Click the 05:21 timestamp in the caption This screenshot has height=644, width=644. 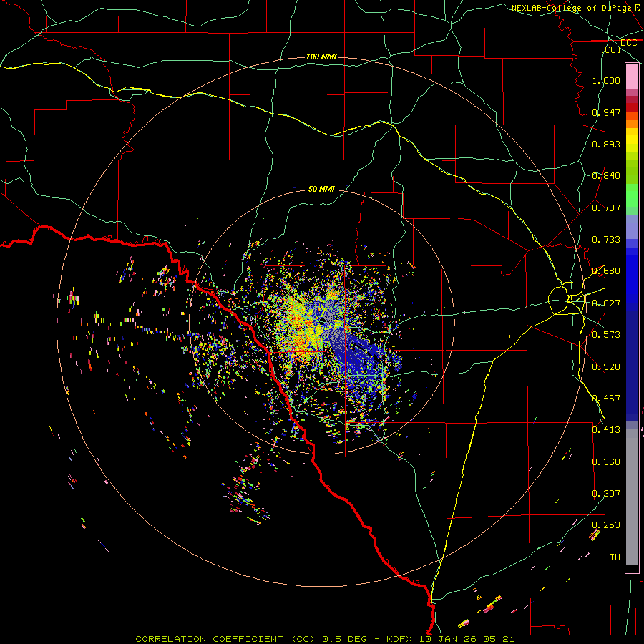coord(499,639)
